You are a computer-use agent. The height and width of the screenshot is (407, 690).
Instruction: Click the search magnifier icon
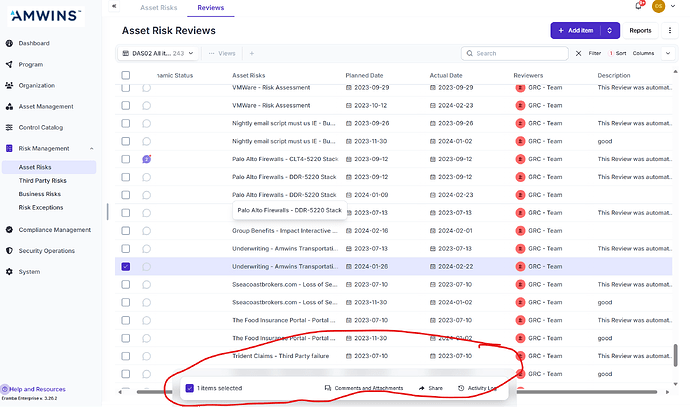pyautogui.click(x=470, y=53)
